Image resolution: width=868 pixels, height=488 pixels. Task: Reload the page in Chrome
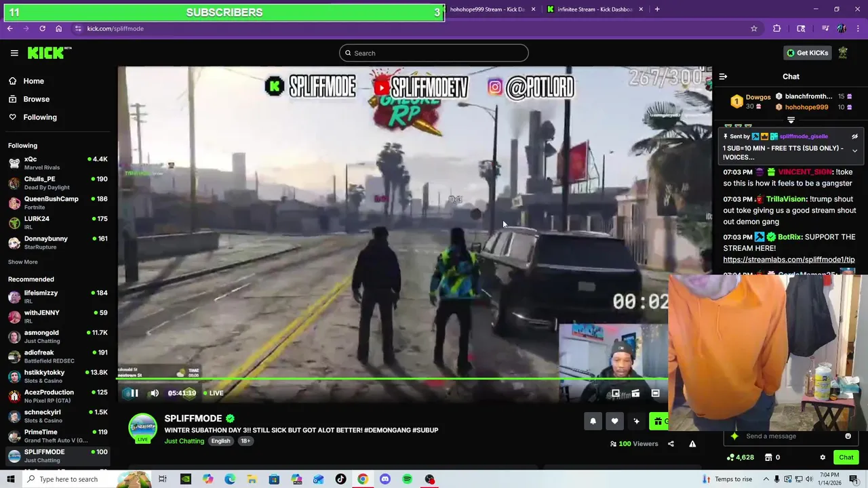point(42,28)
